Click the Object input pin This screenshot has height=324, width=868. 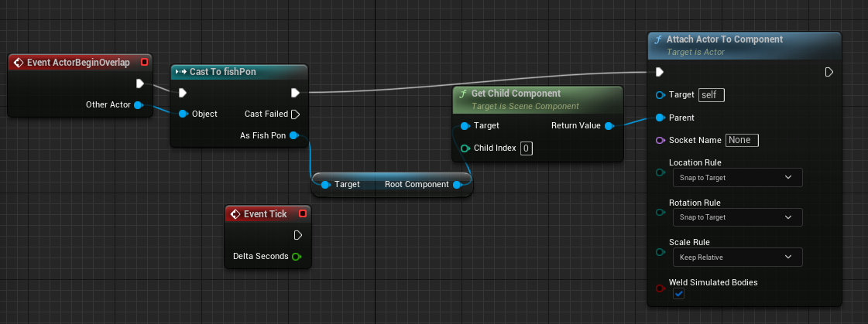184,114
